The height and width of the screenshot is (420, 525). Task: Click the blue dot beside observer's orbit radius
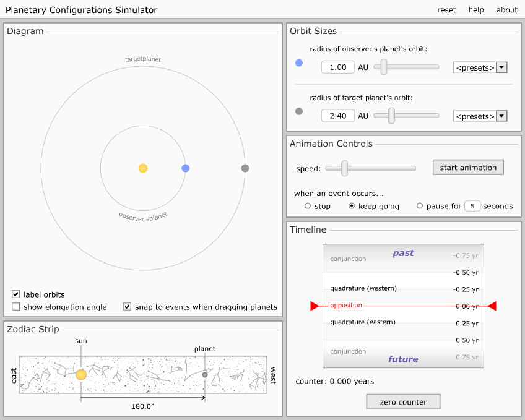point(299,63)
